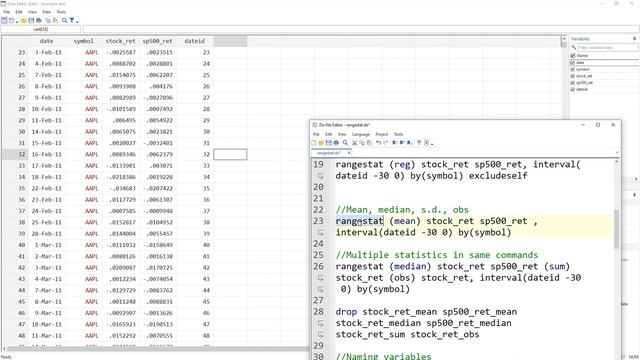Click Undo arrow in Do-file Editor
The image size is (640, 360).
click(378, 142)
